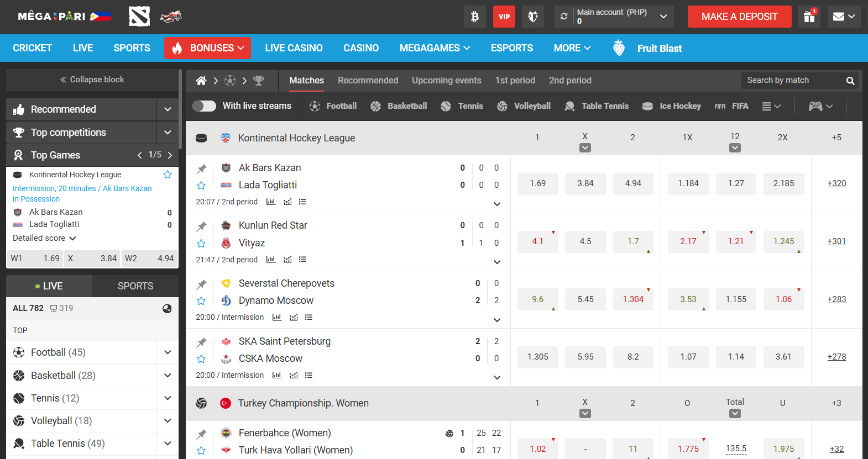This screenshot has width=868, height=459.
Task: Switch to the Recommended tab
Action: click(368, 81)
